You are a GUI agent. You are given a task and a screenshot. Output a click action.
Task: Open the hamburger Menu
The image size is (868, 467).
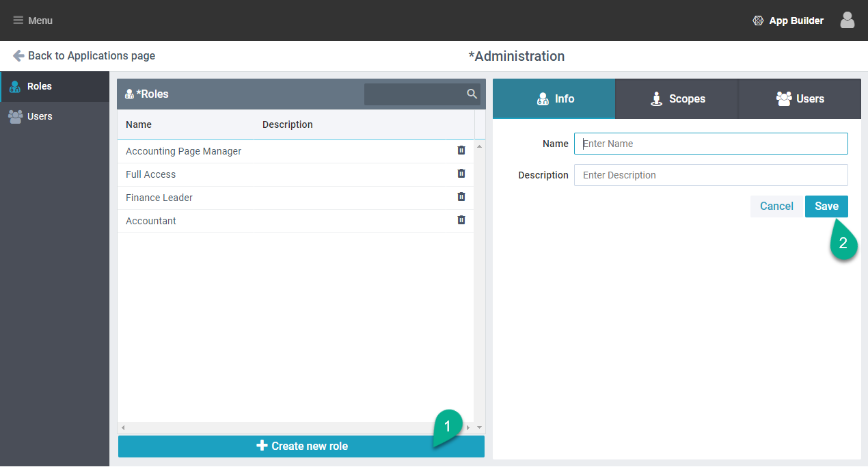click(x=33, y=21)
